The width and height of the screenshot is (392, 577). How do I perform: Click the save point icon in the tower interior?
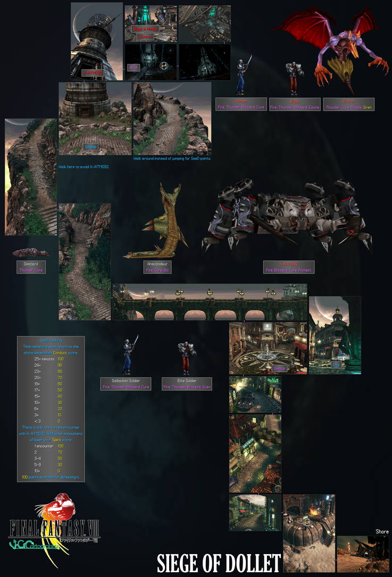pos(165,66)
